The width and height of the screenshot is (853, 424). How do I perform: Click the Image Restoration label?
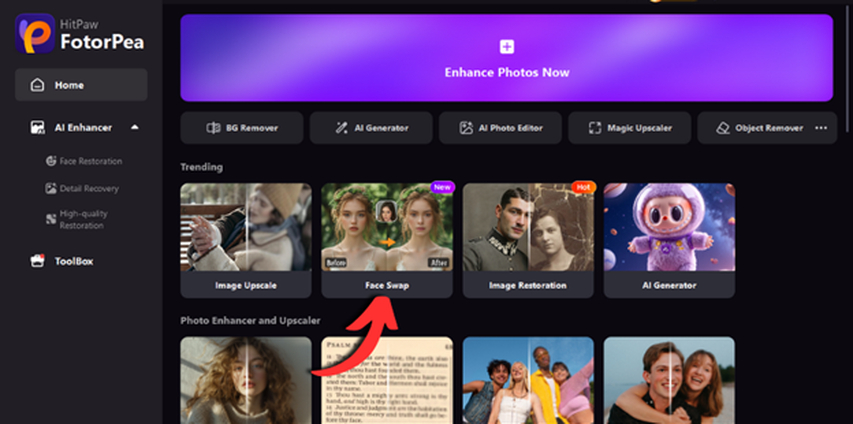pos(528,285)
